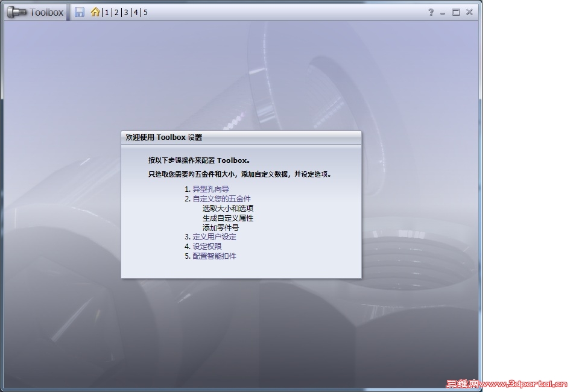Click the Save floppy disk icon
Screen dimensions: 579x392
[x=80, y=12]
